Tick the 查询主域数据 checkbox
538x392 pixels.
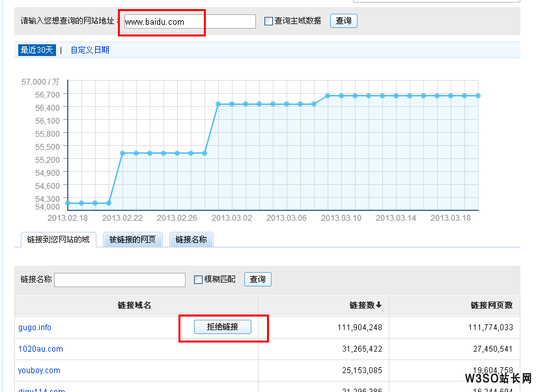click(268, 21)
